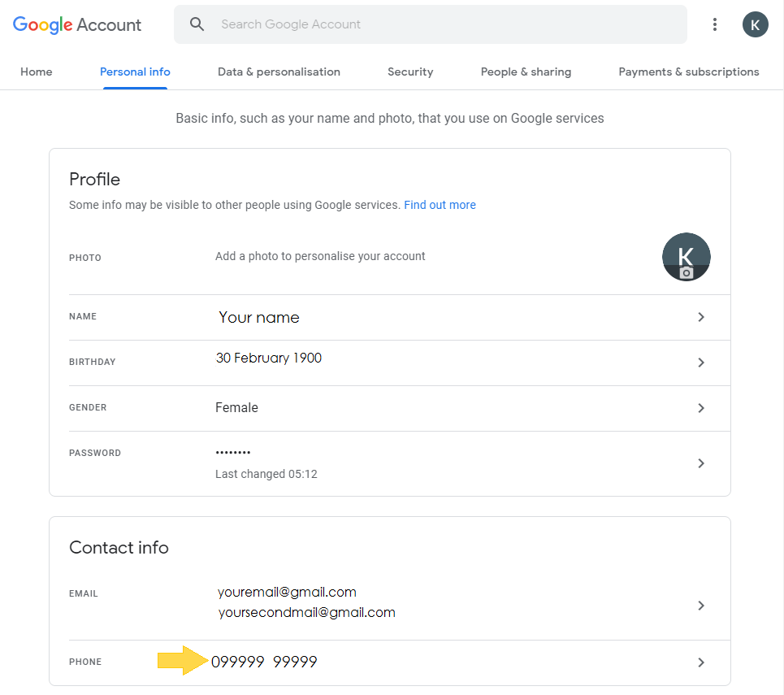Expand the Email row chevron
784x695 pixels.
pyautogui.click(x=700, y=605)
